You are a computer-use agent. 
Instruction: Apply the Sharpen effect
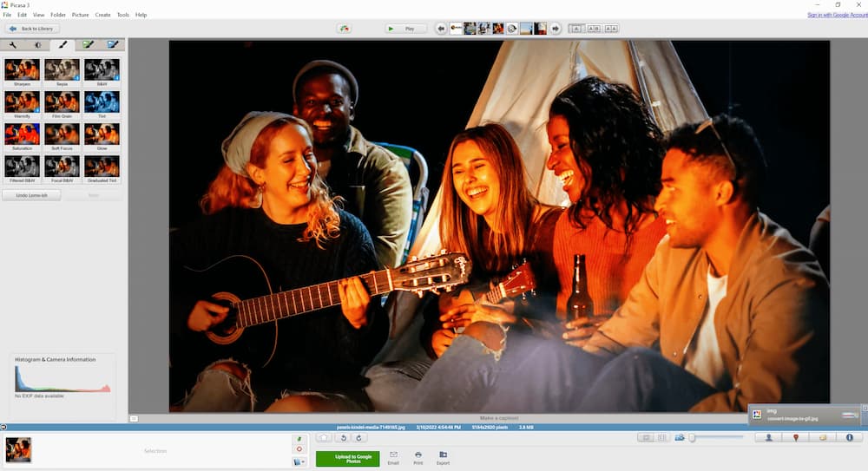click(23, 73)
